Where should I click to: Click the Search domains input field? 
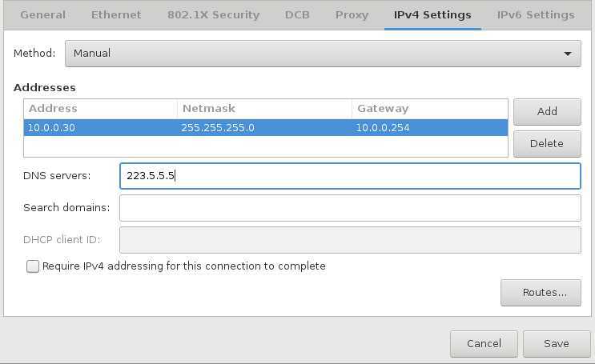(350, 208)
